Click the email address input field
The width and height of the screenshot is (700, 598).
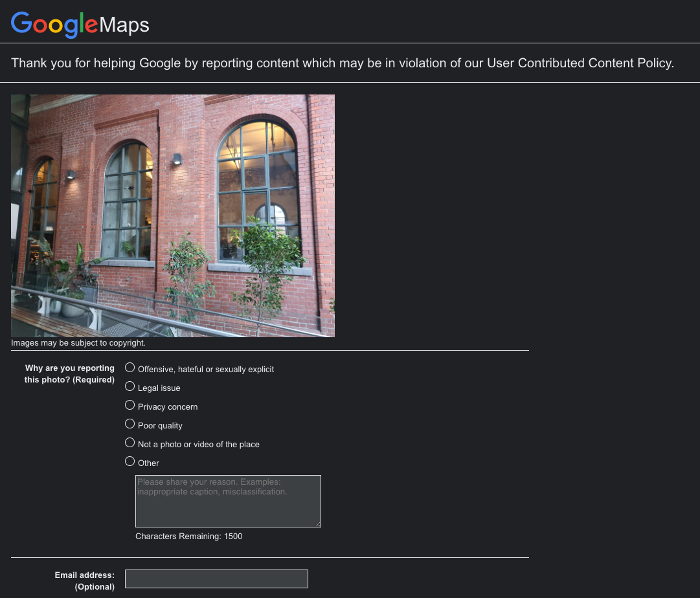[x=216, y=579]
